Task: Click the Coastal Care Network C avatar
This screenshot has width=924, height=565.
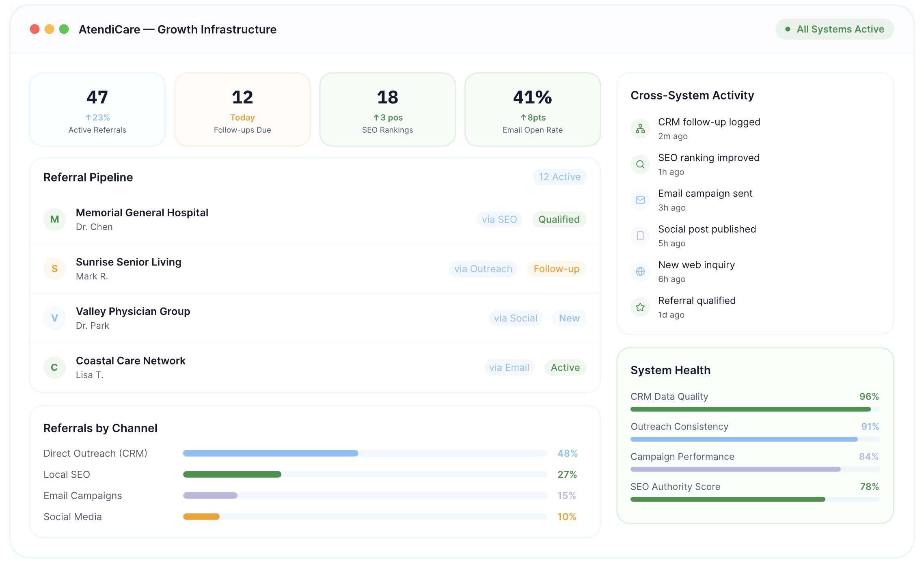Action: pos(55,367)
